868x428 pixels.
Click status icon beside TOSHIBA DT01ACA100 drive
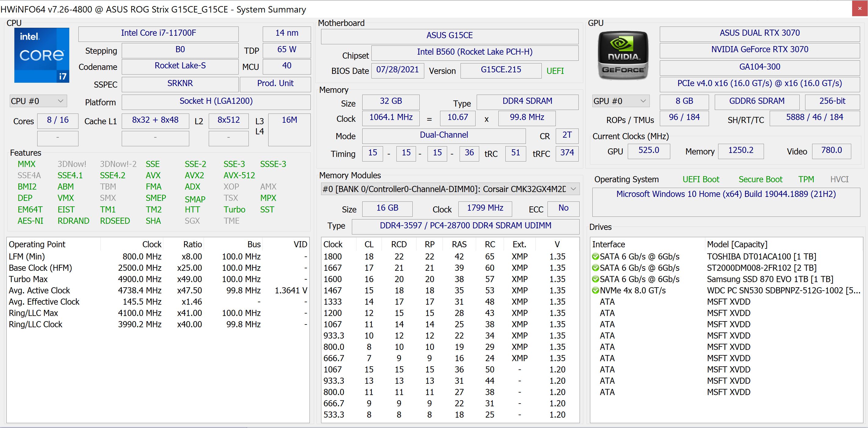(595, 257)
